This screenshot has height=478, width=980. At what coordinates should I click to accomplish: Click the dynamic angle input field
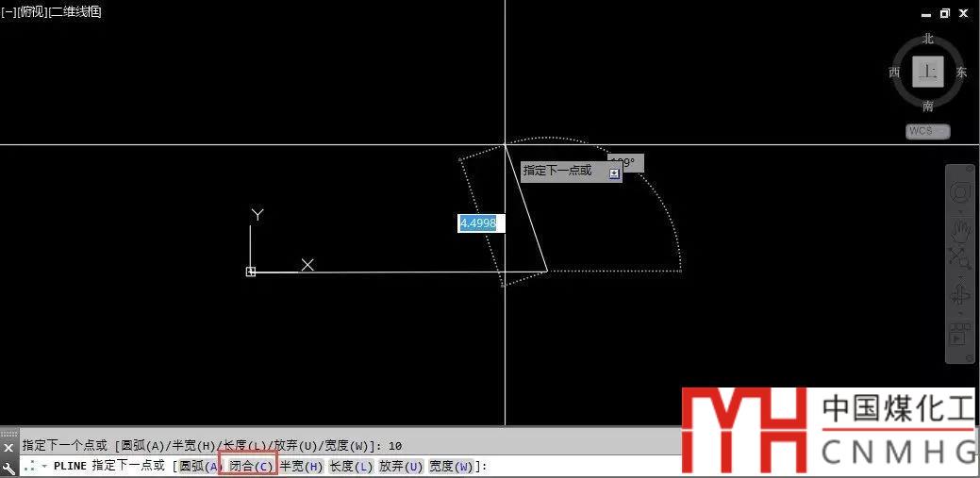pyautogui.click(x=625, y=162)
